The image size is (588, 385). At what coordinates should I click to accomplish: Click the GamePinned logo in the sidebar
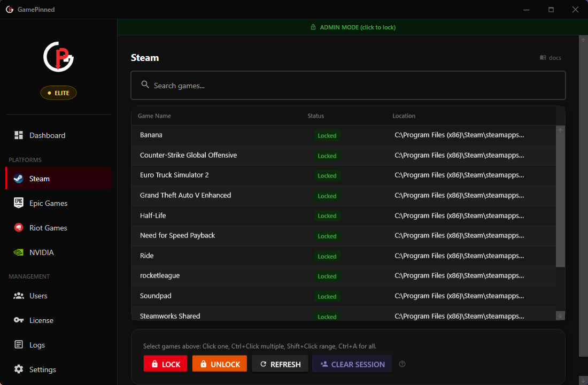point(58,57)
